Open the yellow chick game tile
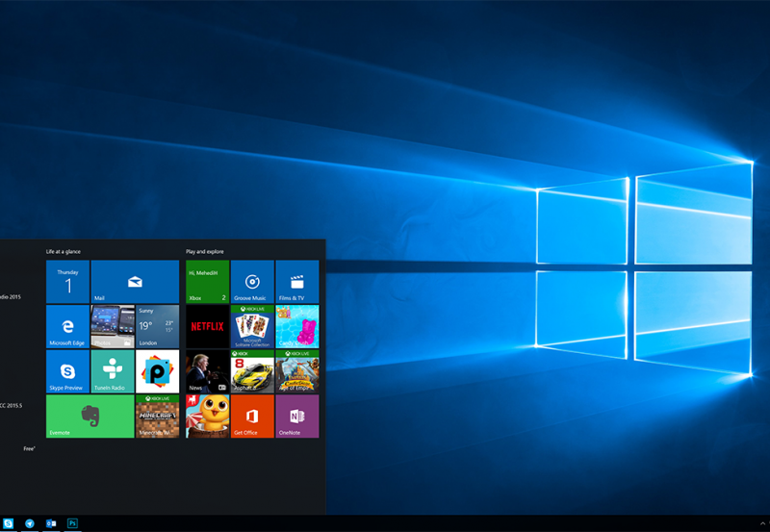The image size is (770, 532). (207, 417)
